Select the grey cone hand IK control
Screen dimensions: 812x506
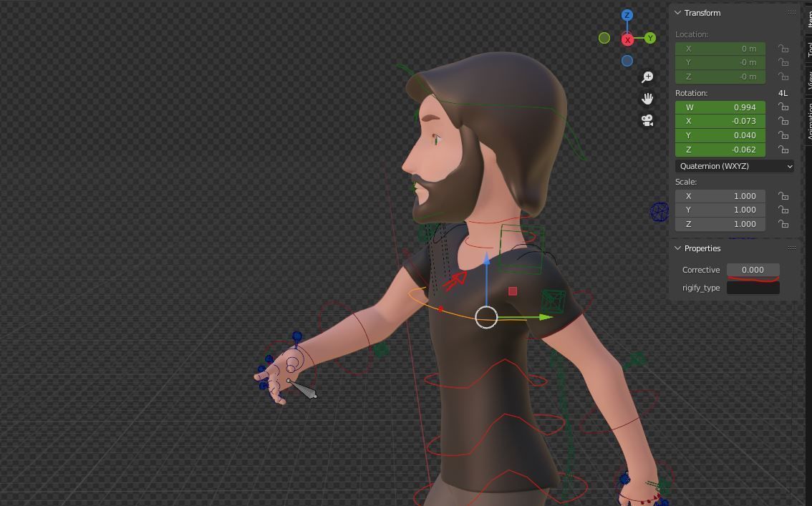click(x=302, y=389)
